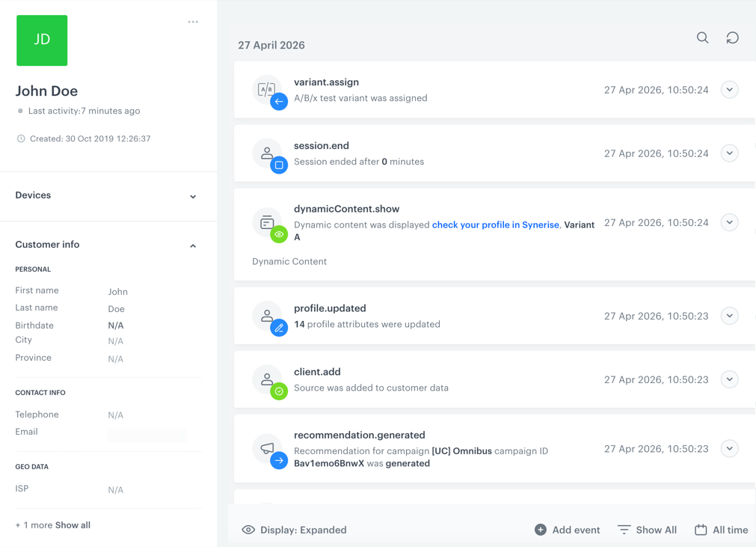Viewport: 756px width, 547px height.
Task: Click the session.end event icon
Action: [268, 153]
